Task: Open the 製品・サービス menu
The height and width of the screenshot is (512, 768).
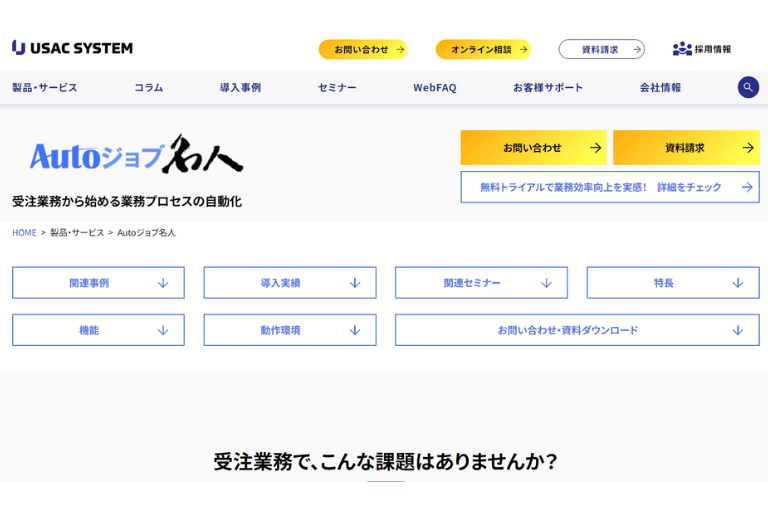Action: pos(45,88)
